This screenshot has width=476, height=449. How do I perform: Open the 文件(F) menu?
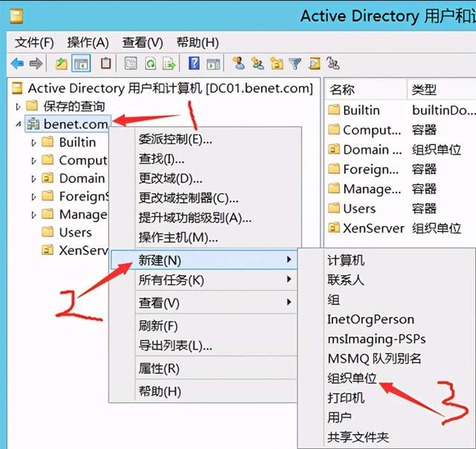(x=34, y=42)
